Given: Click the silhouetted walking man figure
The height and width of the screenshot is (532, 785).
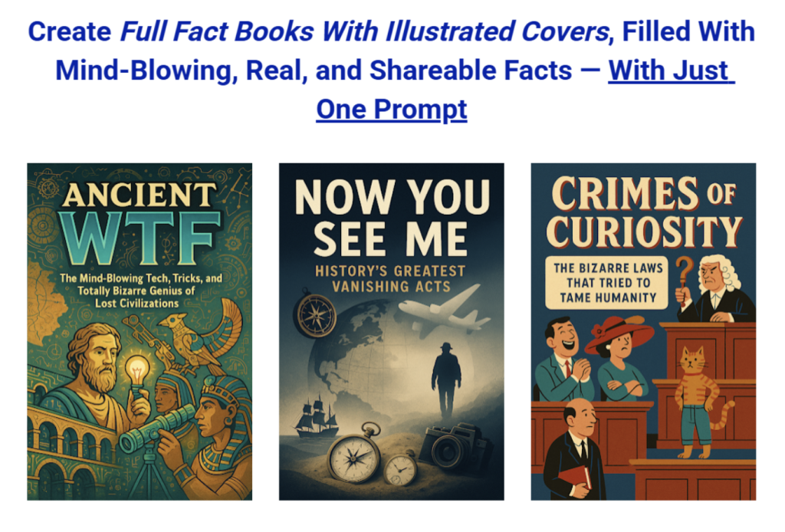Looking at the screenshot, I should 446,380.
